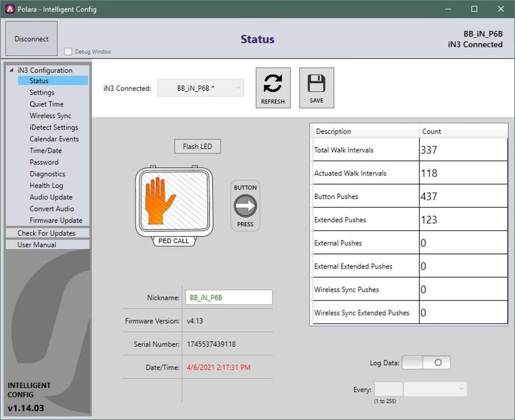
Task: Select the Actuated Walk Intervals row
Action: click(410, 173)
